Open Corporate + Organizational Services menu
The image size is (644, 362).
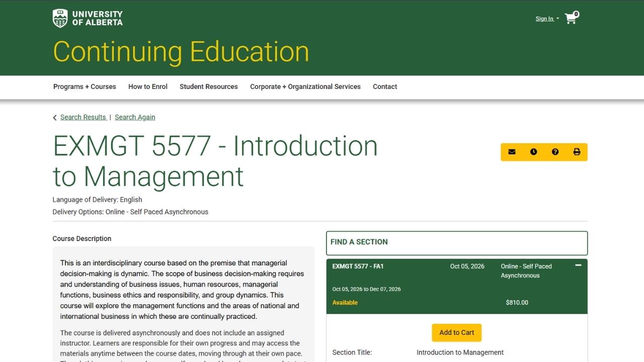305,86
